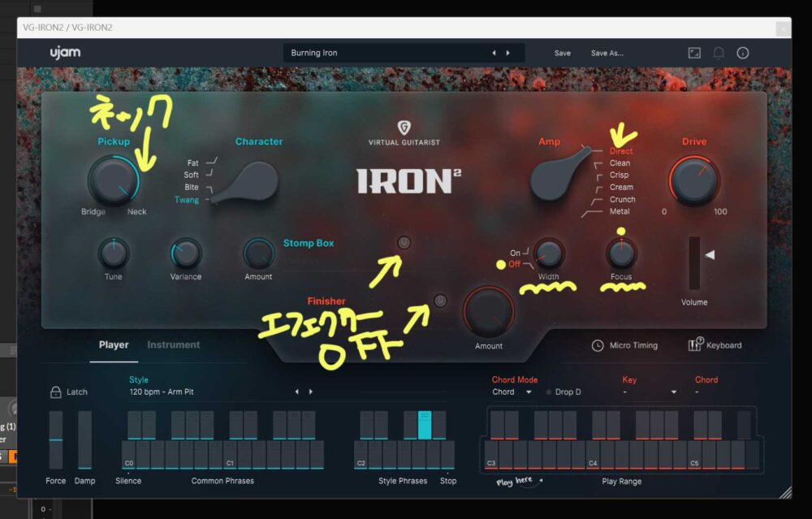Click the Keyboard label button
Screen dimensions: 812x519
pos(724,345)
